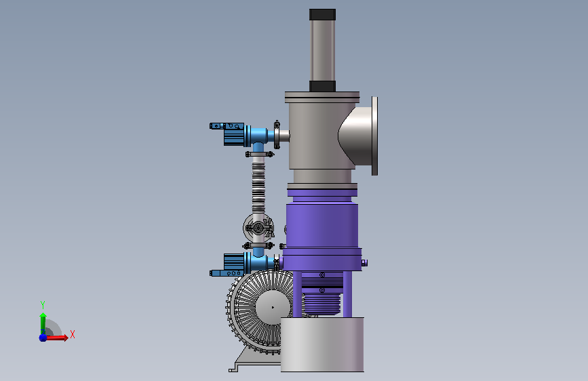The height and width of the screenshot is (381, 588).
Task: Select the tall gray cylinder shaft at top
Action: tap(323, 50)
